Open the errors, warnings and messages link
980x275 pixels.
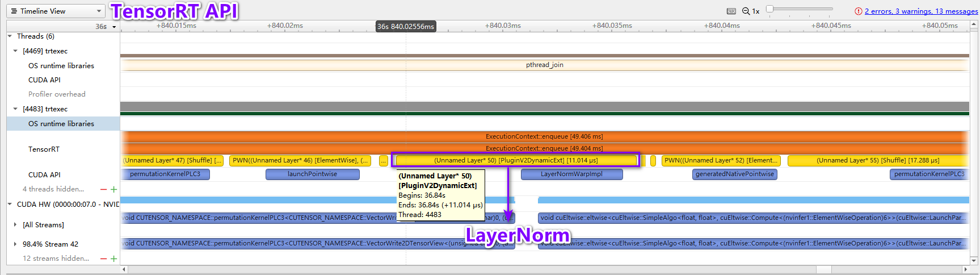(x=921, y=11)
